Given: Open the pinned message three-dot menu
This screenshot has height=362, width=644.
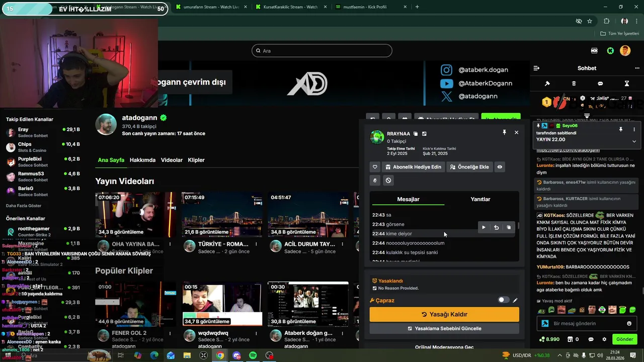Looking at the screenshot, I should [634, 129].
